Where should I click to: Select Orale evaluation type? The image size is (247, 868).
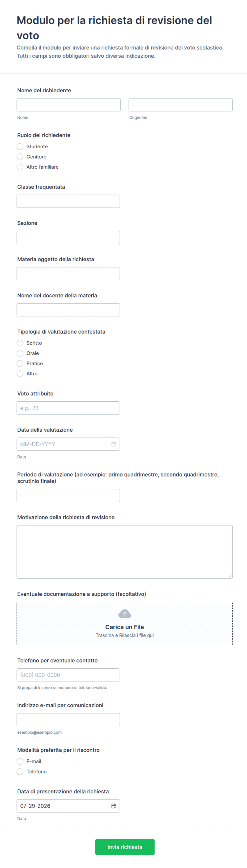[20, 353]
